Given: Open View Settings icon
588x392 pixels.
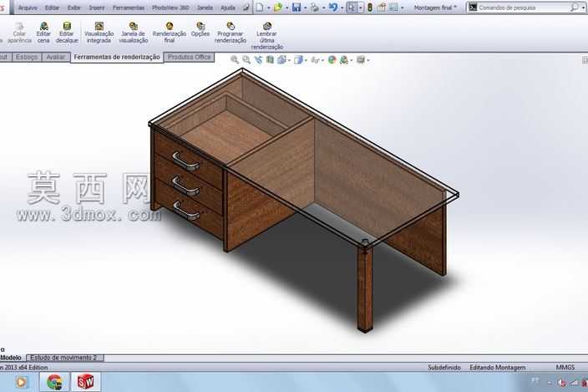Looking at the screenshot, I should coord(361,59).
